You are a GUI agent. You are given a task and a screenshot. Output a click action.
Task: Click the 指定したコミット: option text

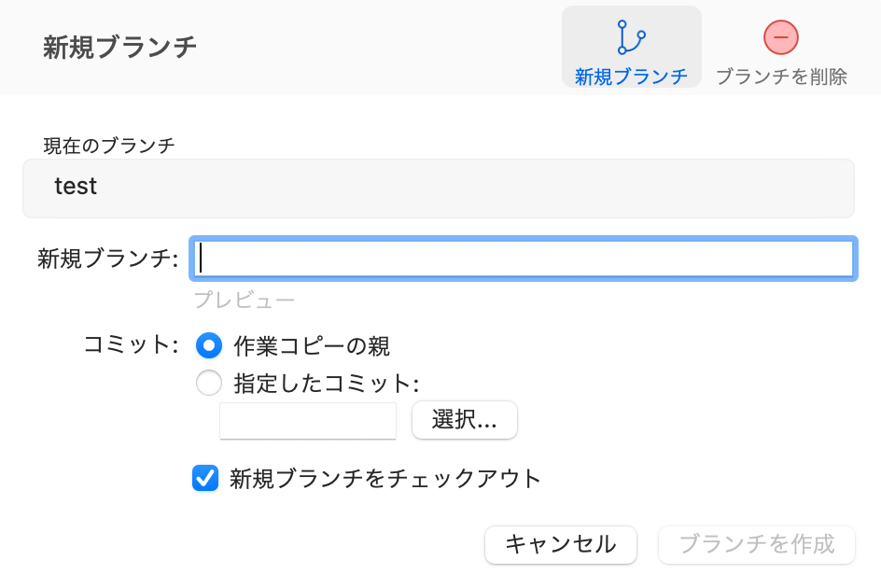327,384
